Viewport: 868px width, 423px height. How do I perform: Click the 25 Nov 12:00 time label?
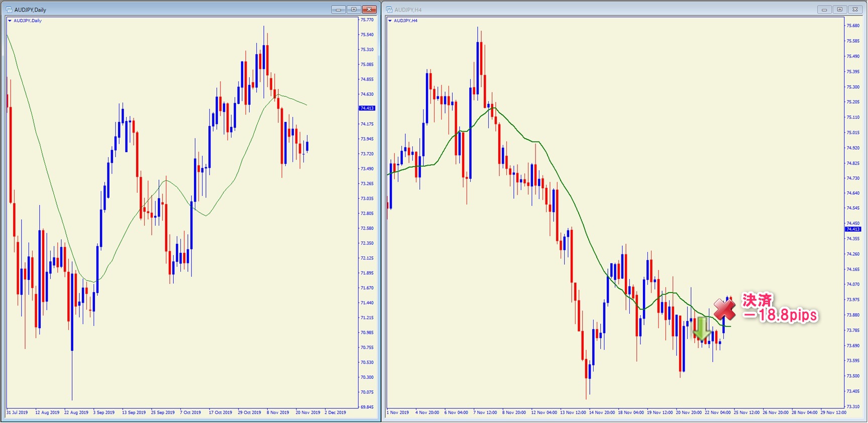coord(746,412)
